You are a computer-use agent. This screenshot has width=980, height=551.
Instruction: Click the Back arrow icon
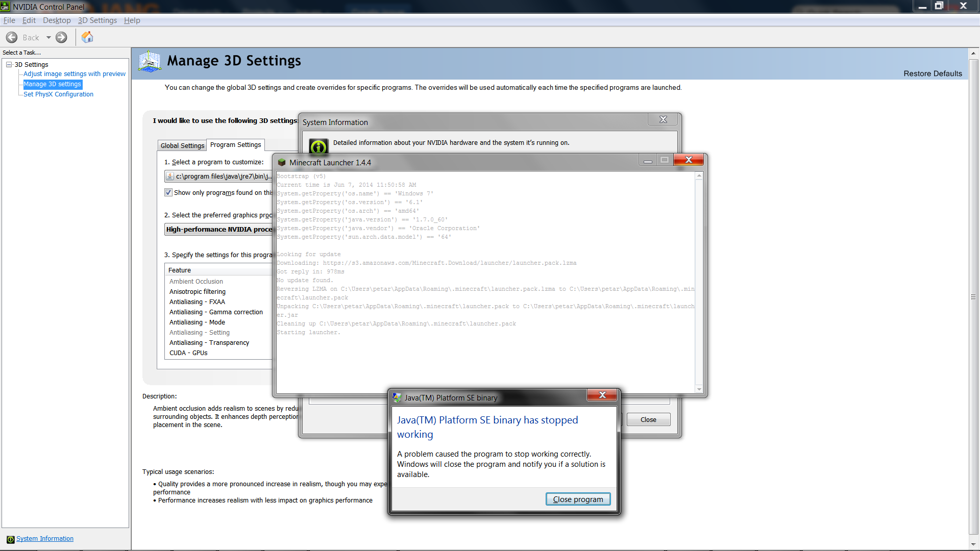tap(12, 37)
